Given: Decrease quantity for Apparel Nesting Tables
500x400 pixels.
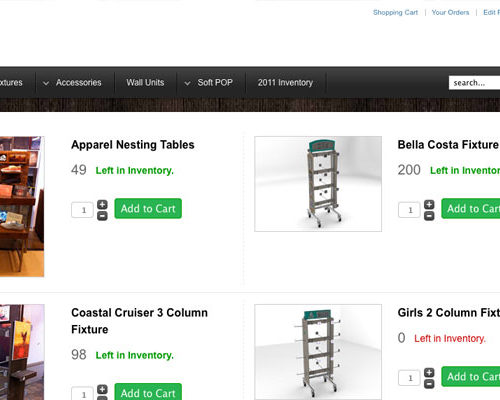Looking at the screenshot, I should click(102, 216).
